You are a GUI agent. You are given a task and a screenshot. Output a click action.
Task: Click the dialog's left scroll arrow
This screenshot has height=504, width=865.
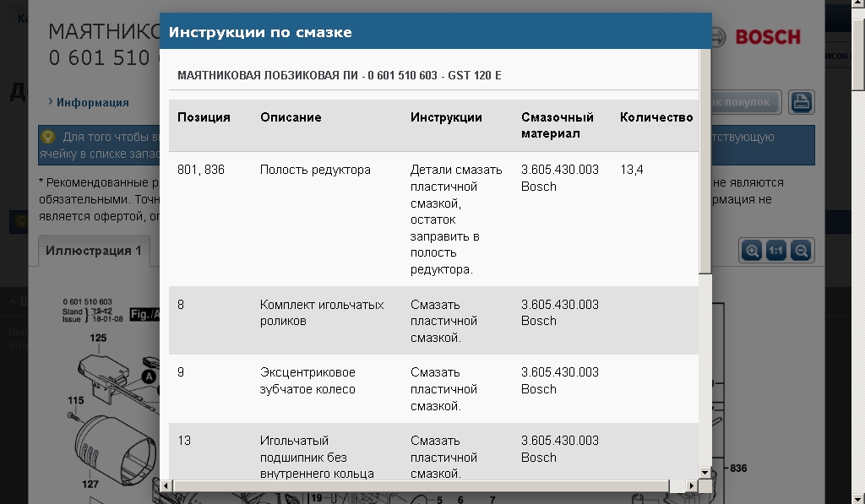click(x=166, y=485)
